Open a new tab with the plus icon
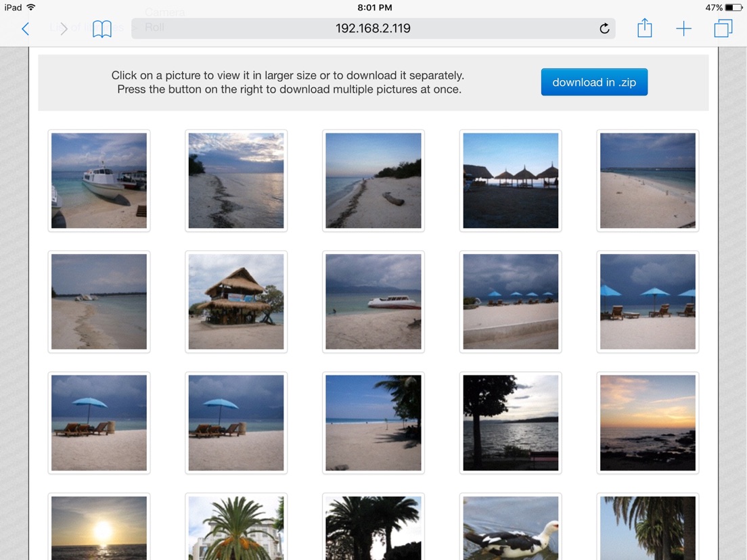Screen dimensions: 747x560 tap(683, 28)
